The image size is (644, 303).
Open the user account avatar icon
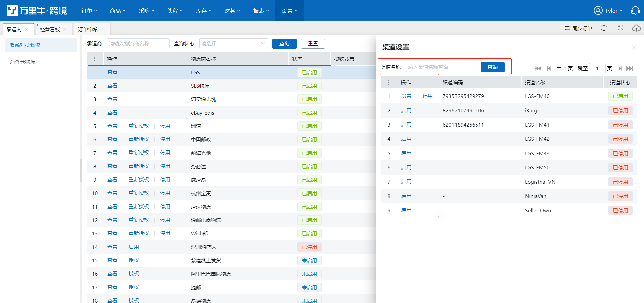[598, 11]
